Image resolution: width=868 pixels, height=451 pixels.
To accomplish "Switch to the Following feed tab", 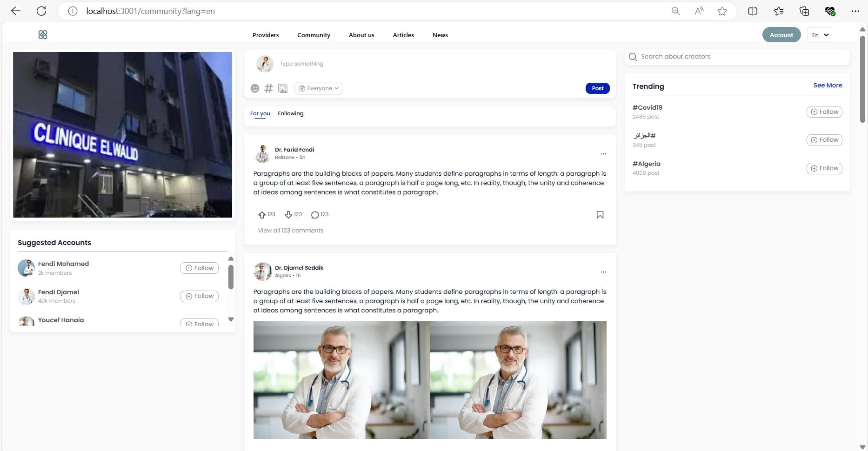I will (x=290, y=113).
